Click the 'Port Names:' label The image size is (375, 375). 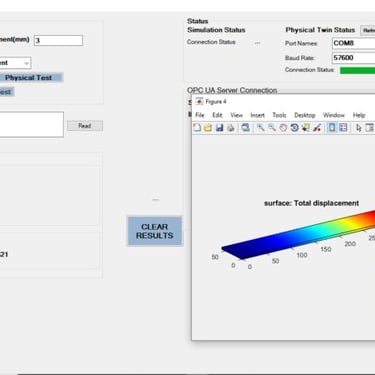click(x=301, y=43)
